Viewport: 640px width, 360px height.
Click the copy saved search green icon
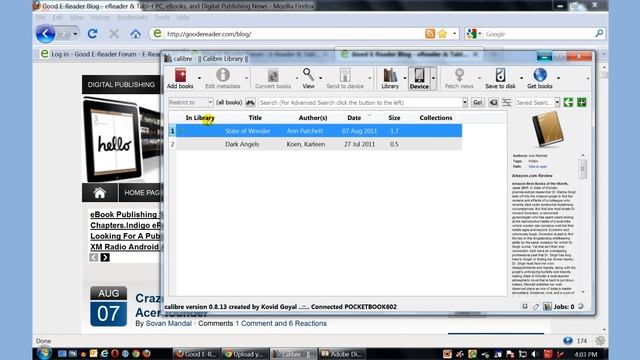[568, 102]
